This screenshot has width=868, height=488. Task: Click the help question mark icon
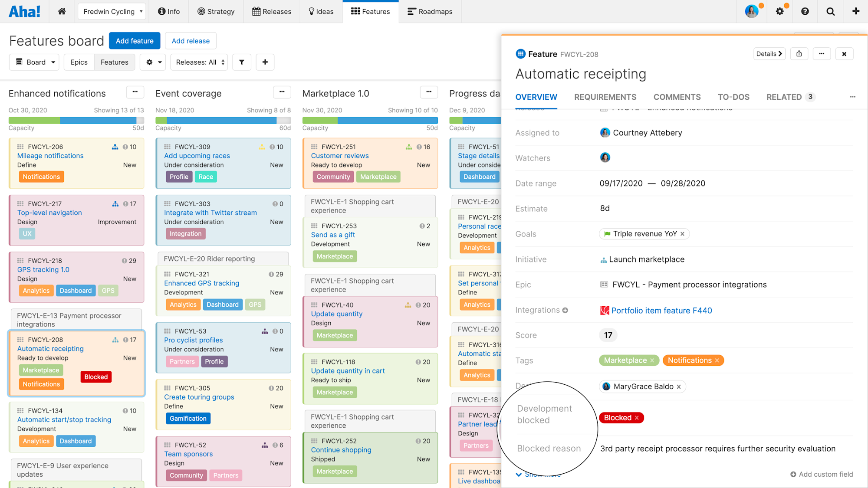coord(805,11)
